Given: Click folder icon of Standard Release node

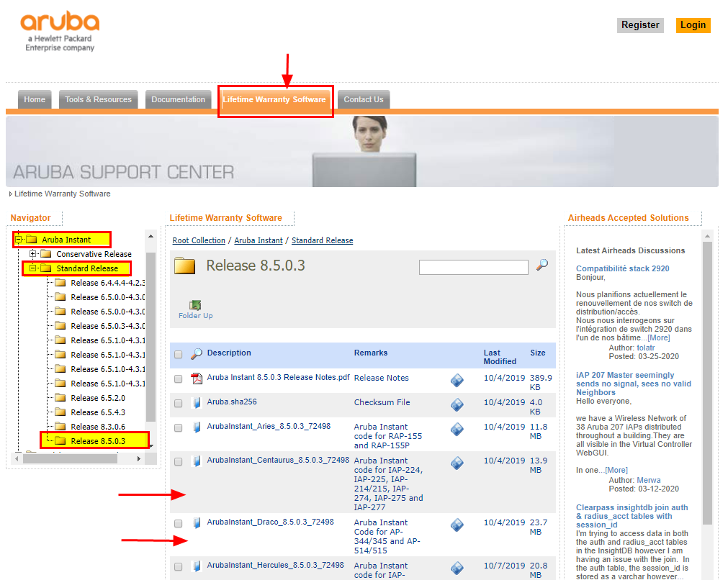Looking at the screenshot, I should tap(45, 268).
